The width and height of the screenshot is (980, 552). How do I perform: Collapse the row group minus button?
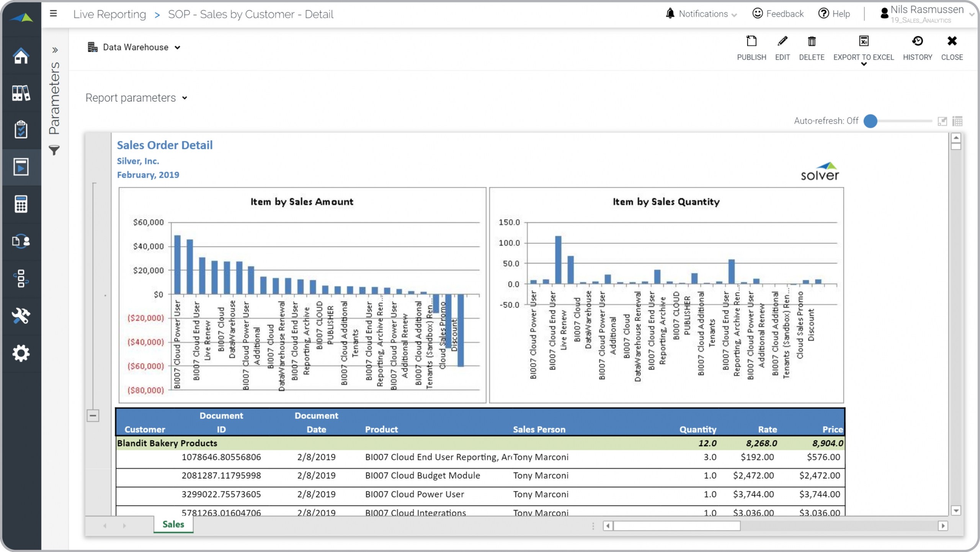pos(93,415)
